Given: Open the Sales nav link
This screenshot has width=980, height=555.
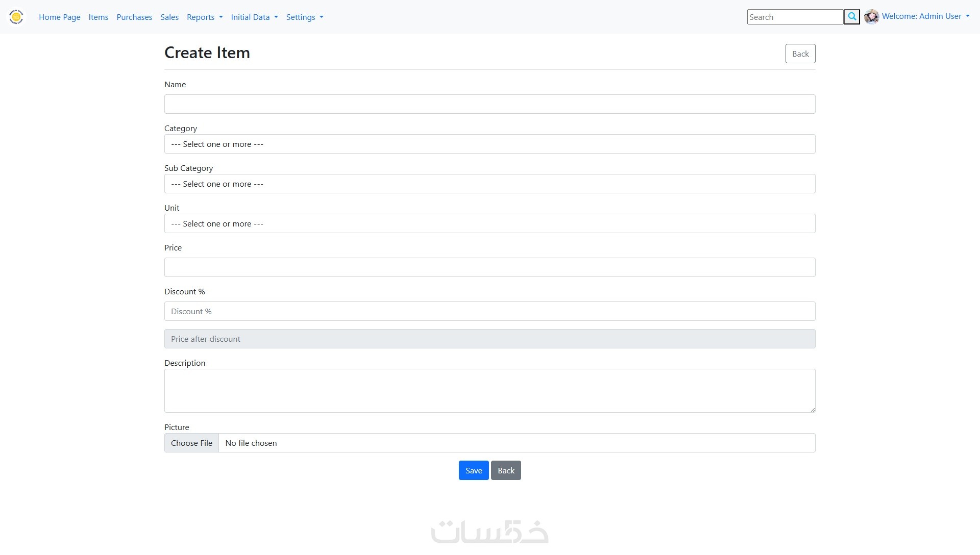Looking at the screenshot, I should [x=169, y=17].
